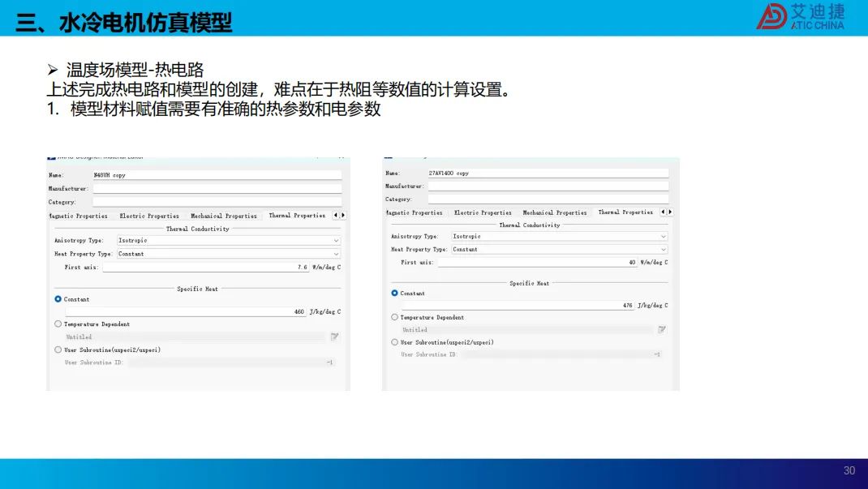Open Thermal Properties tab in left dialog
This screenshot has height=489, width=868.
pyautogui.click(x=297, y=215)
